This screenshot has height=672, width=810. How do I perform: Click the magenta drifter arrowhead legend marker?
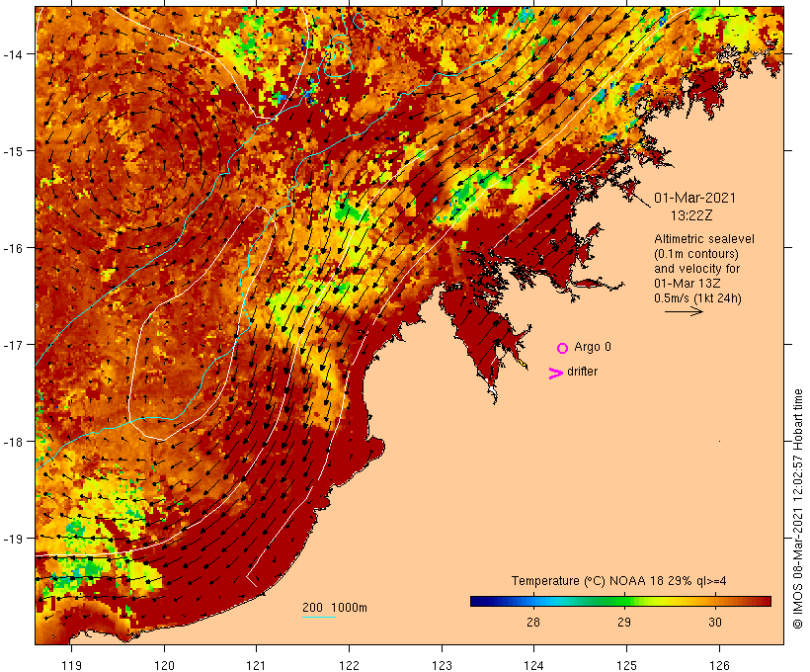556,374
